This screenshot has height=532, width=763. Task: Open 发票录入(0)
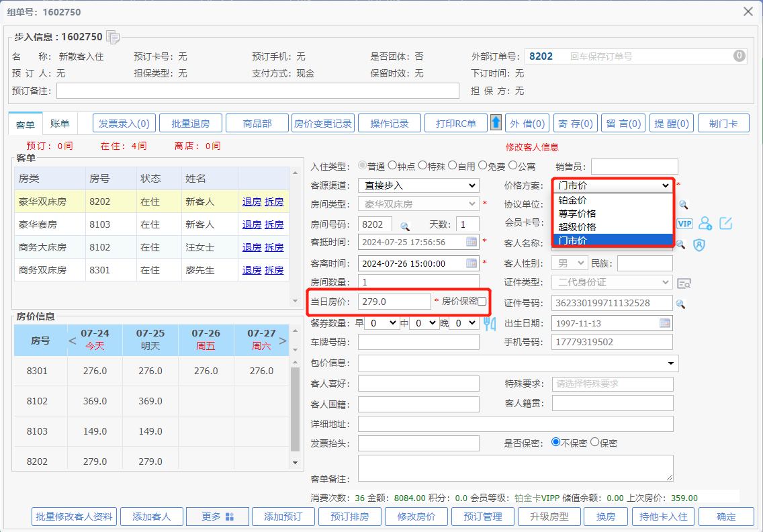point(124,123)
